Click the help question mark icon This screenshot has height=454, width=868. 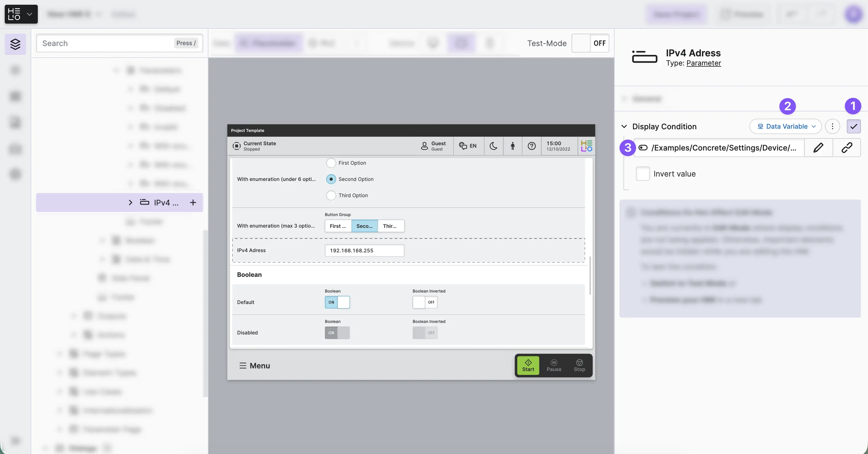[531, 146]
